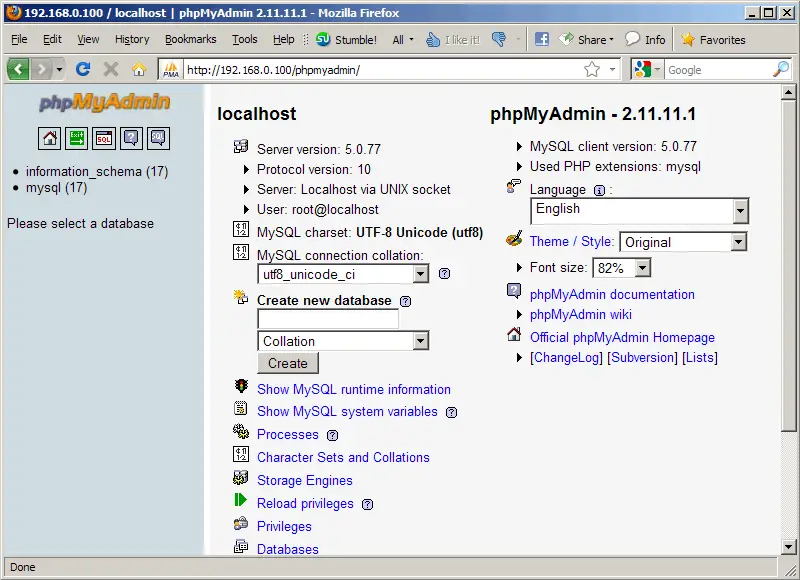Click the new database name field
This screenshot has height=580, width=800.
328,319
